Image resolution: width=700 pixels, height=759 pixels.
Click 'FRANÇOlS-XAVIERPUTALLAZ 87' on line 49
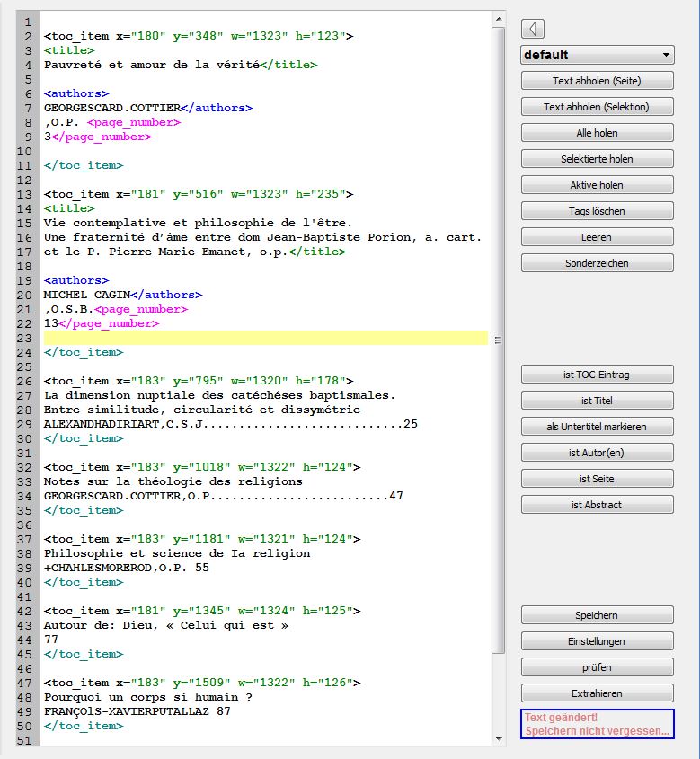pos(137,711)
